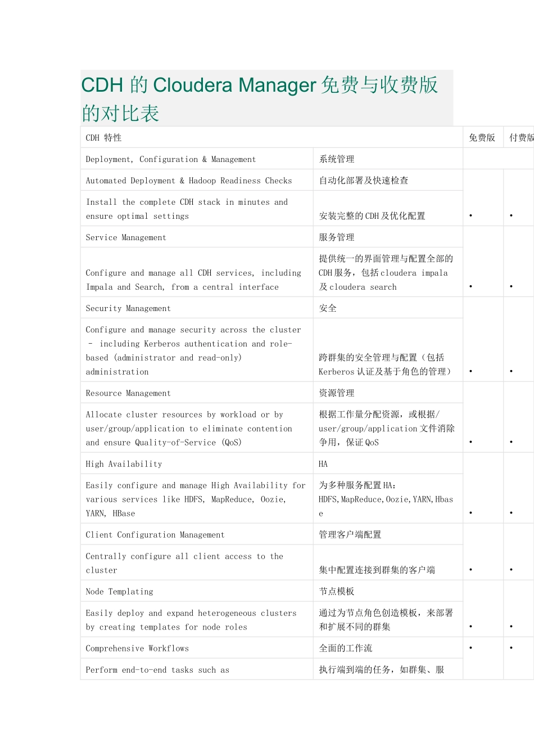Click the 'Service Management' cell
The height and width of the screenshot is (756, 534).
coord(197,237)
